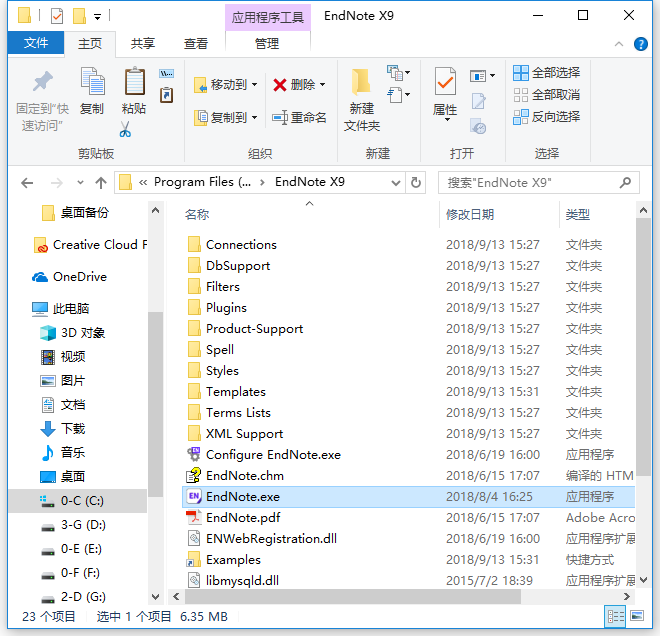Click Program Files in the address path
660x636 pixels.
202,182
